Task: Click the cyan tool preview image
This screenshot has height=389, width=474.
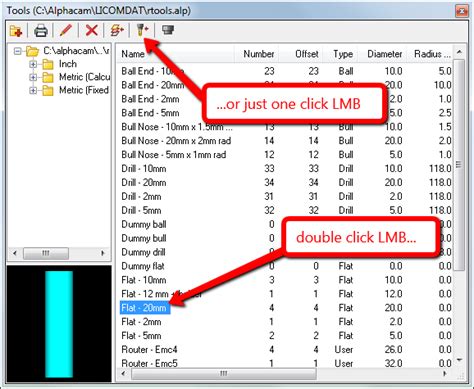Action: 59,324
